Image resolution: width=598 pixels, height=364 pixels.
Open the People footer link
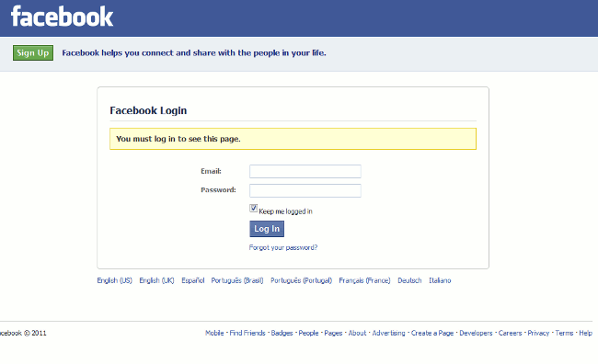308,333
